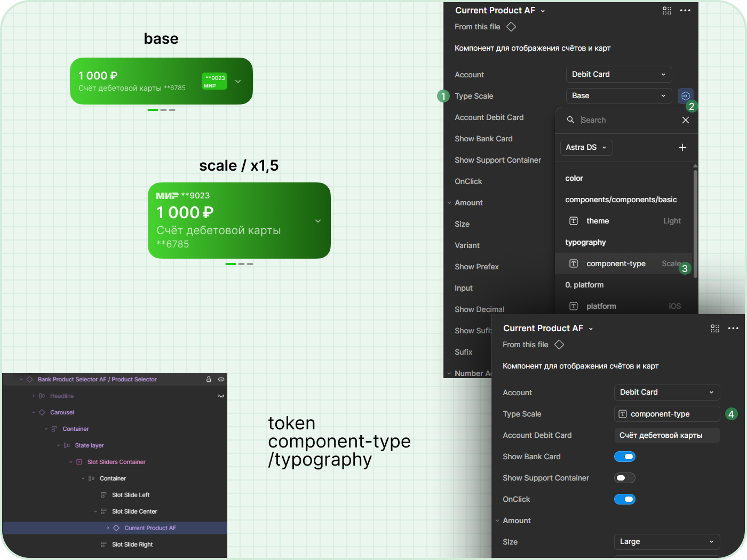Click the apply variable icon beside Type Scale
This screenshot has height=560, width=747.
click(x=685, y=96)
